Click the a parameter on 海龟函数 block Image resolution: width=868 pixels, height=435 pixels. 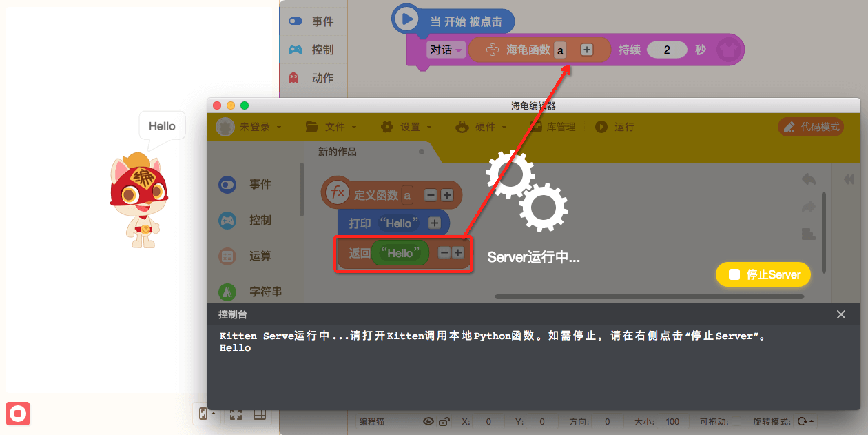(x=561, y=50)
